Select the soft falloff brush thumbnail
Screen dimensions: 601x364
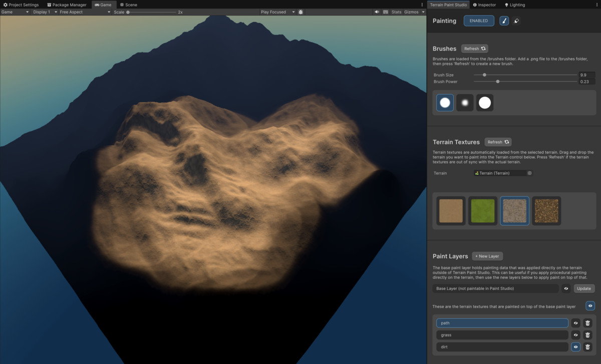465,102
